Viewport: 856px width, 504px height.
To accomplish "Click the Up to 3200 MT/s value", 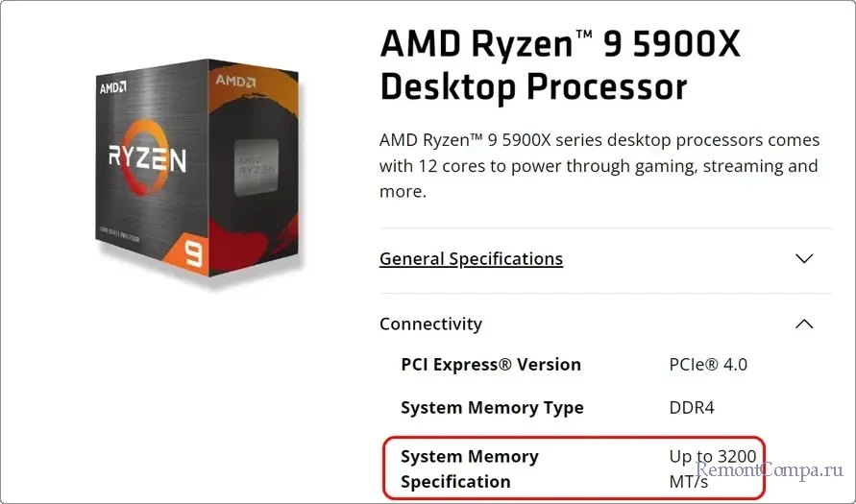I will (x=712, y=468).
